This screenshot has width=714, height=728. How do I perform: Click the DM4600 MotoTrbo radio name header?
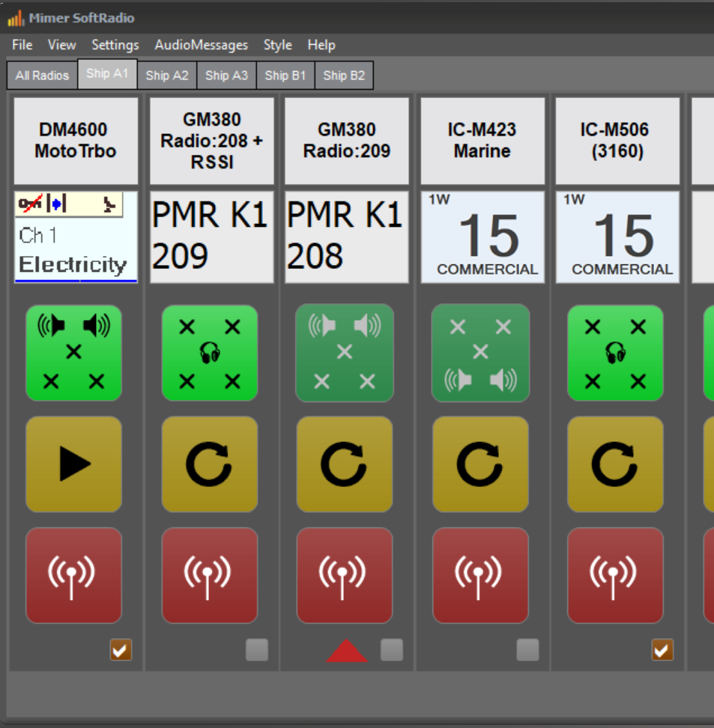76,141
